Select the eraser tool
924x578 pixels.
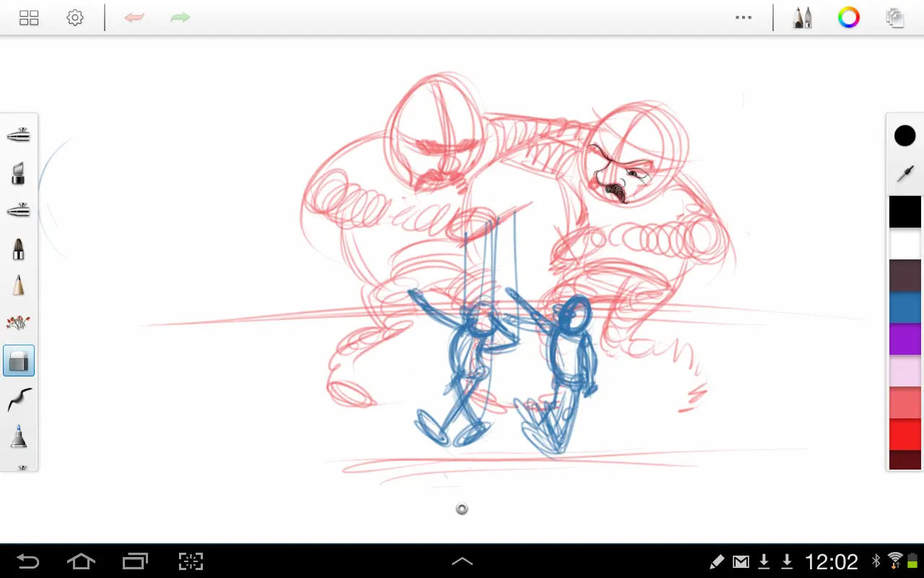click(19, 360)
